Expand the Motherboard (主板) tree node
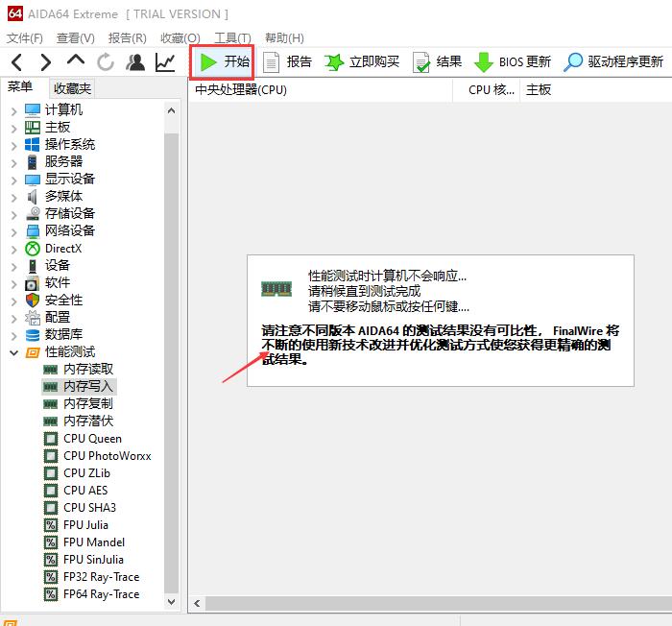Screen dimensions: 672x626 13,128
